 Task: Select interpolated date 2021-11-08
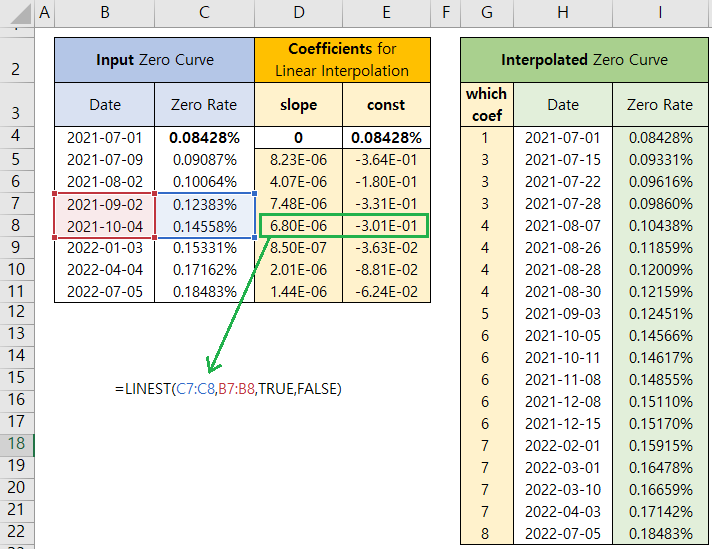563,380
